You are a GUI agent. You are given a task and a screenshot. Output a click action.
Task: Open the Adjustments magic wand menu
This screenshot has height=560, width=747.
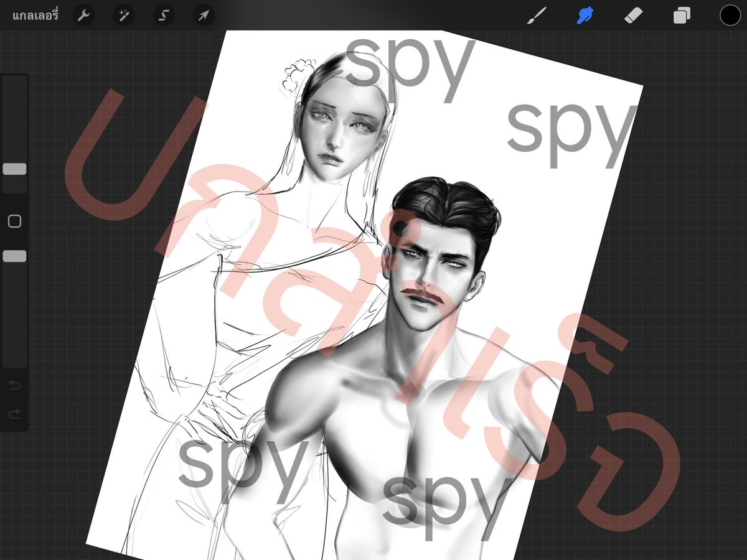(x=124, y=16)
